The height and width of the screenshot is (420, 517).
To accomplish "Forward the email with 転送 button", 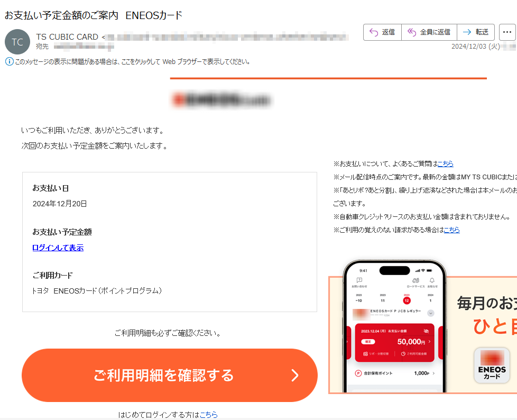I will (476, 32).
